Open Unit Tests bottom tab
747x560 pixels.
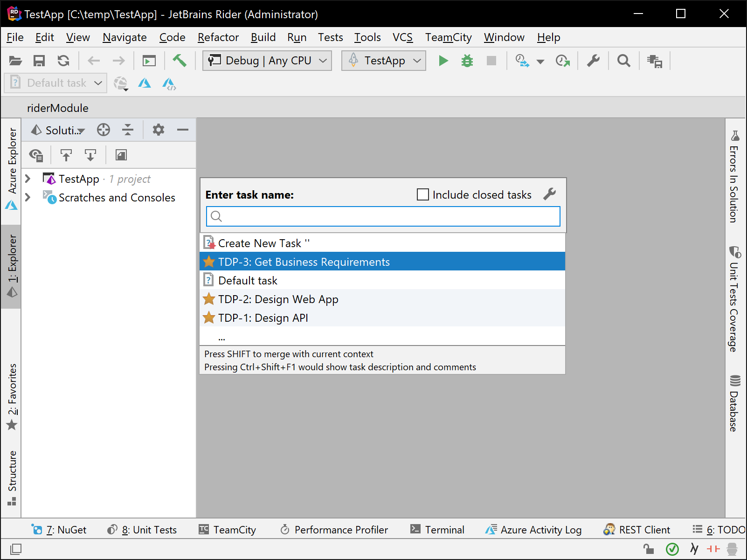coord(142,530)
